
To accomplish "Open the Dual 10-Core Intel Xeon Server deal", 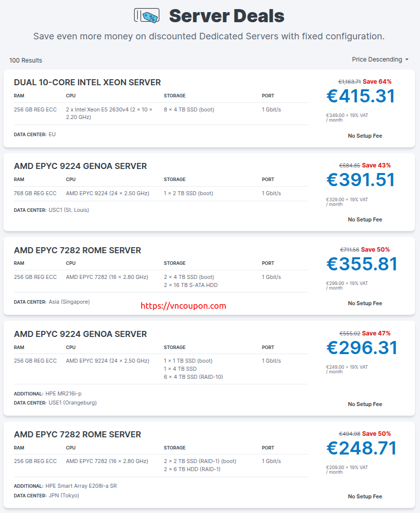I will coord(87,82).
